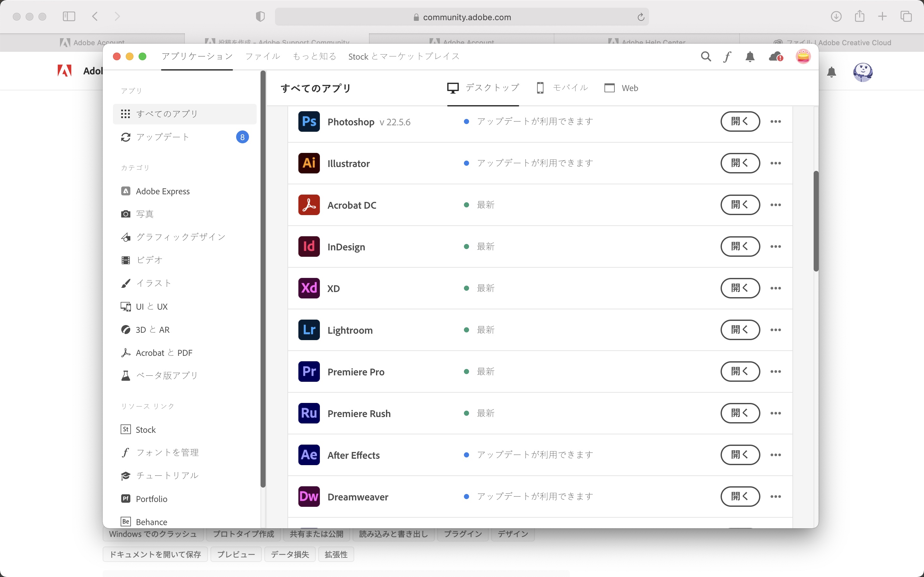Screen dimensions: 924x577
Task: Open the notifications bell icon
Action: [749, 56]
